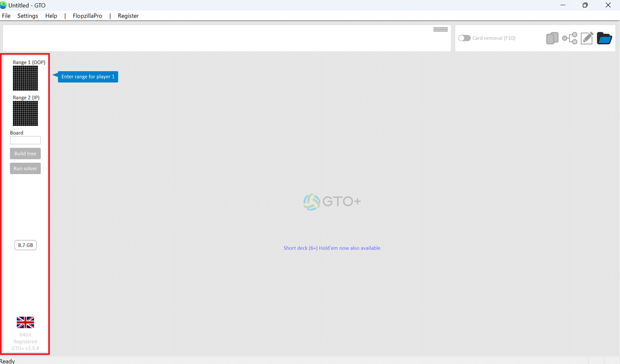Open the Help menu
The image size is (620, 364).
tap(51, 16)
